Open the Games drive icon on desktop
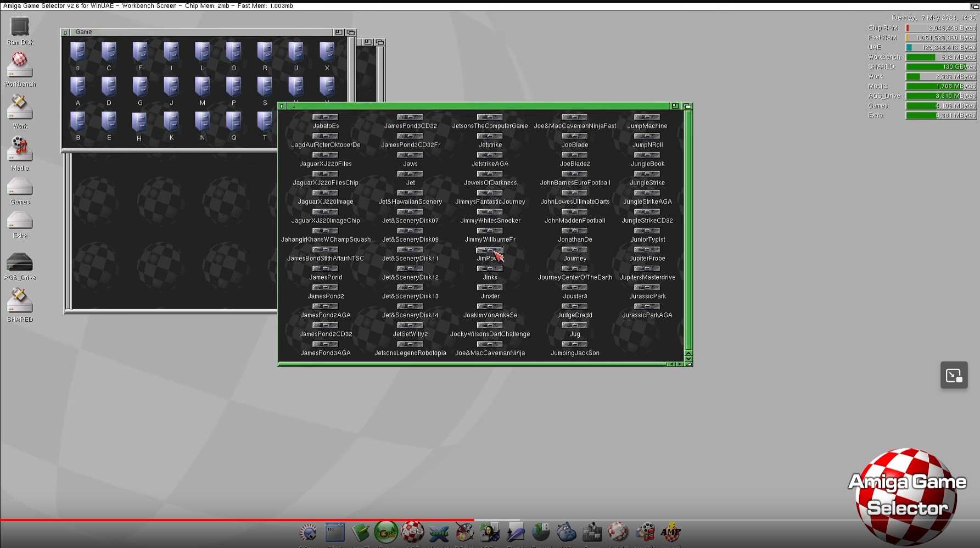Screen dimensions: 980x548 (x=20, y=191)
